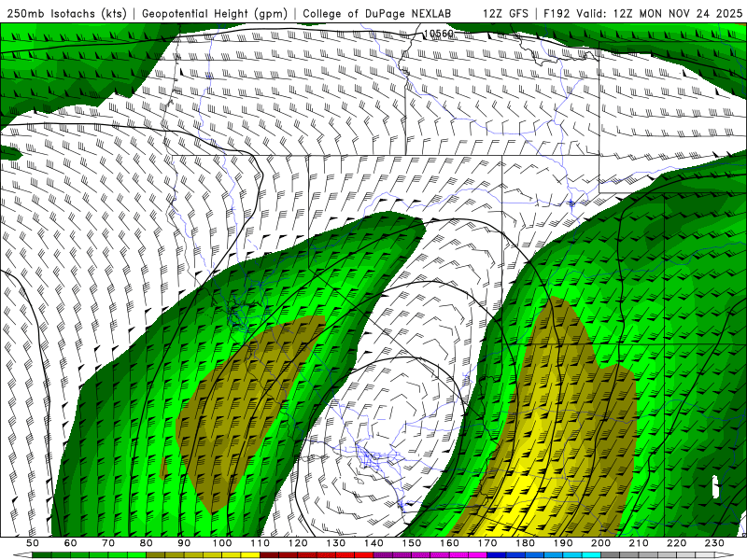Click the 170 value on the color scale
Viewport: 747px width, 560px height.
tap(486, 543)
